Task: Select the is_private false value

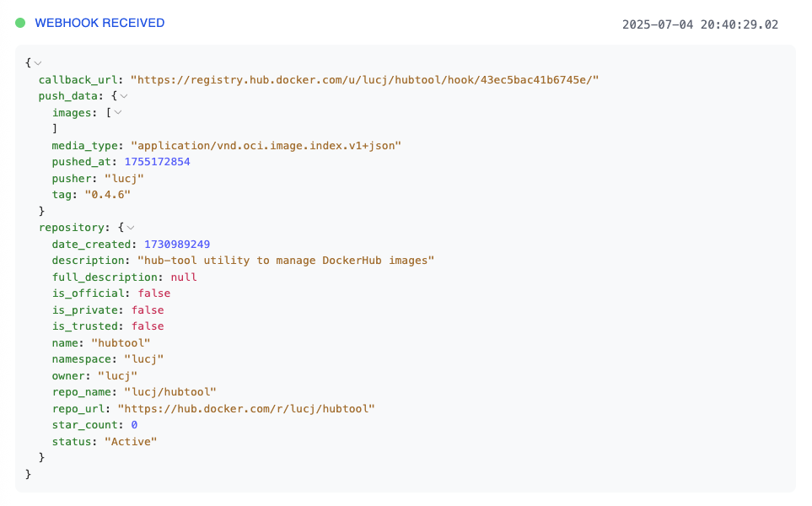Action: [148, 310]
